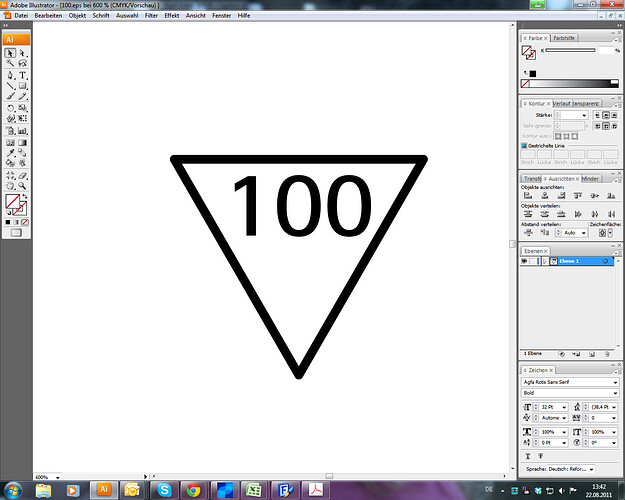Open the Fenster menu
The width and height of the screenshot is (625, 500).
point(222,16)
